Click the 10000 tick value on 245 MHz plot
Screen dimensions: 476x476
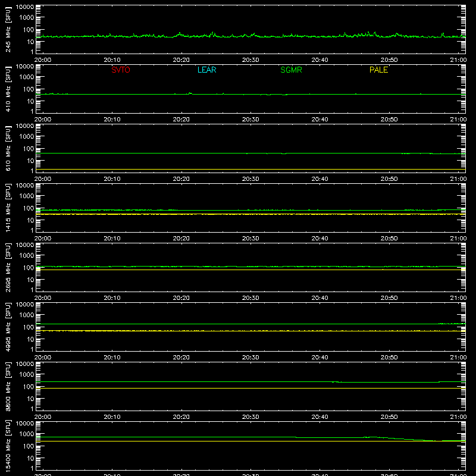(x=25, y=7)
